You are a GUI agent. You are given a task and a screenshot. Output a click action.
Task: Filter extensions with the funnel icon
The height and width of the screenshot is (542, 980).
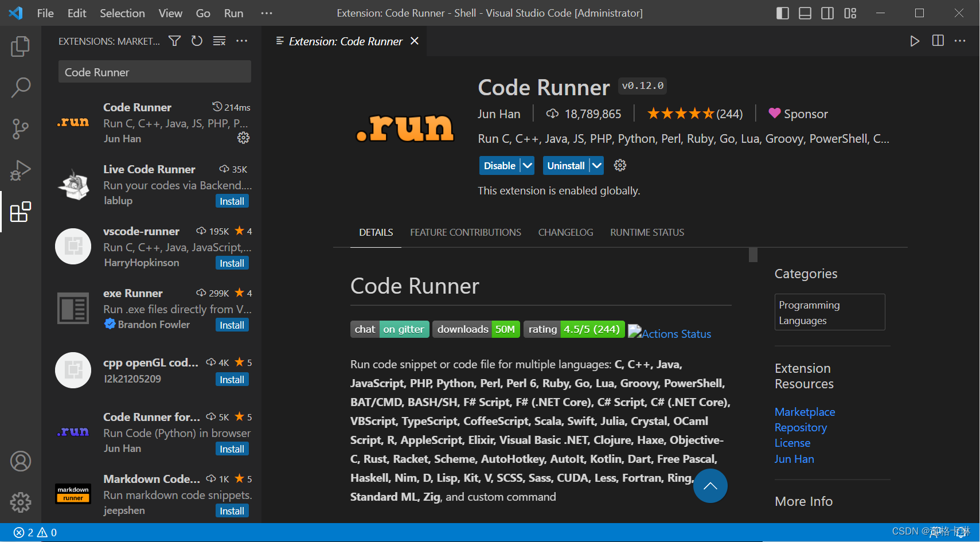175,41
